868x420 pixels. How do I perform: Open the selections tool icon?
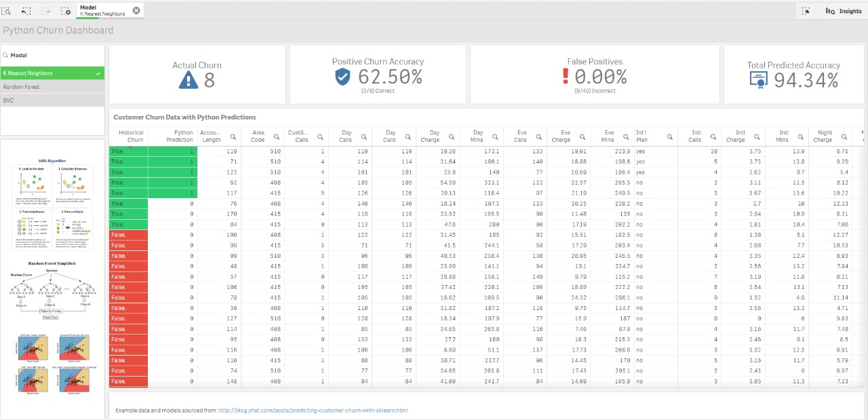pos(806,11)
